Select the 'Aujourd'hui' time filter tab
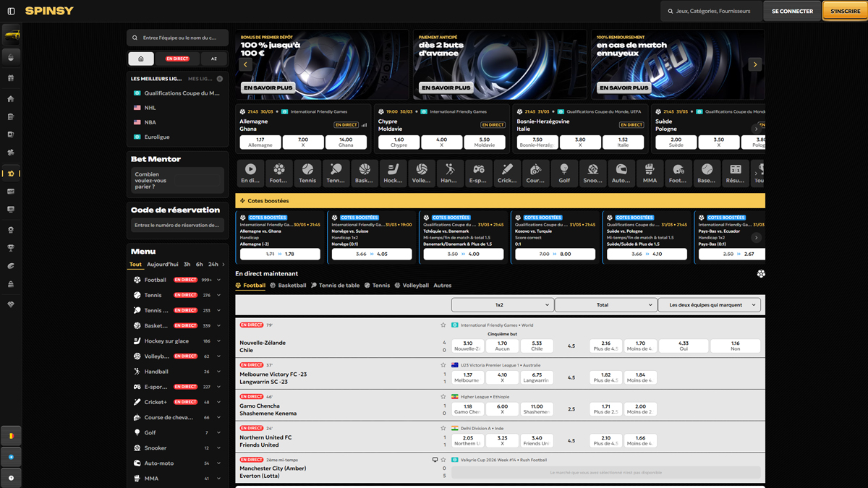The image size is (868, 488). click(162, 265)
